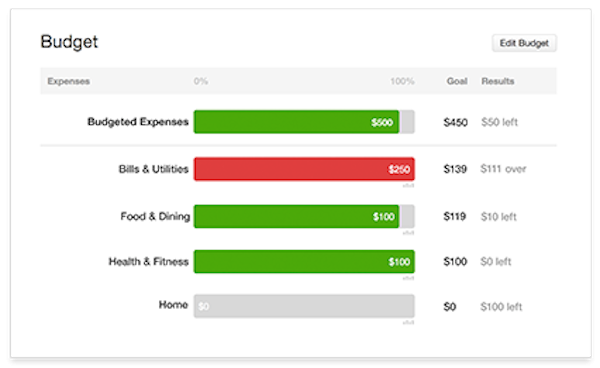600x368 pixels.
Task: Select the Bills & Utilities category label
Action: 153,169
